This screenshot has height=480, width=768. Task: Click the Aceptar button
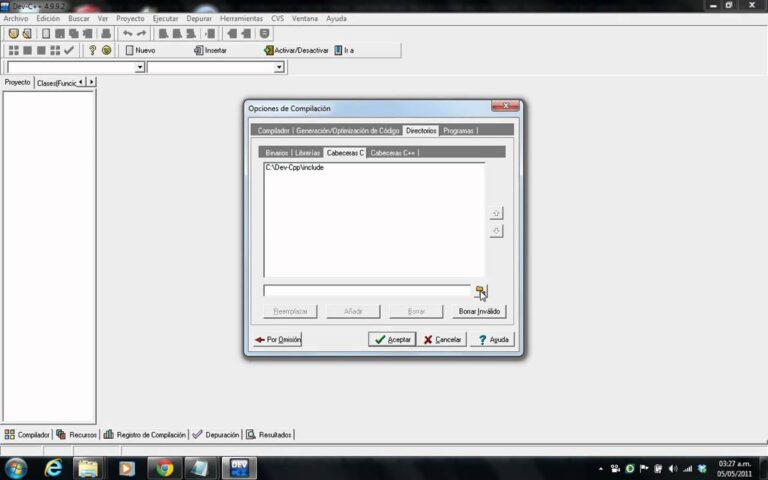[392, 339]
